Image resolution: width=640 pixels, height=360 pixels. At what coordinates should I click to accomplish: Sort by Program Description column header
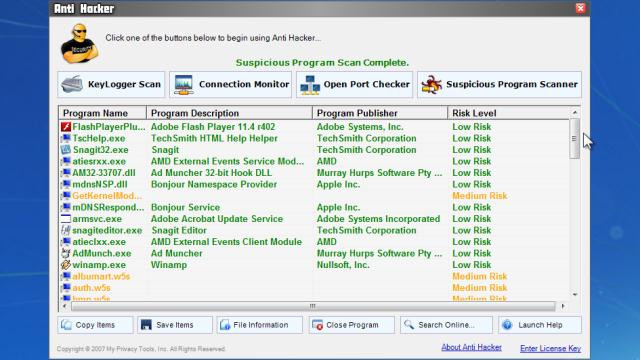pyautogui.click(x=229, y=113)
